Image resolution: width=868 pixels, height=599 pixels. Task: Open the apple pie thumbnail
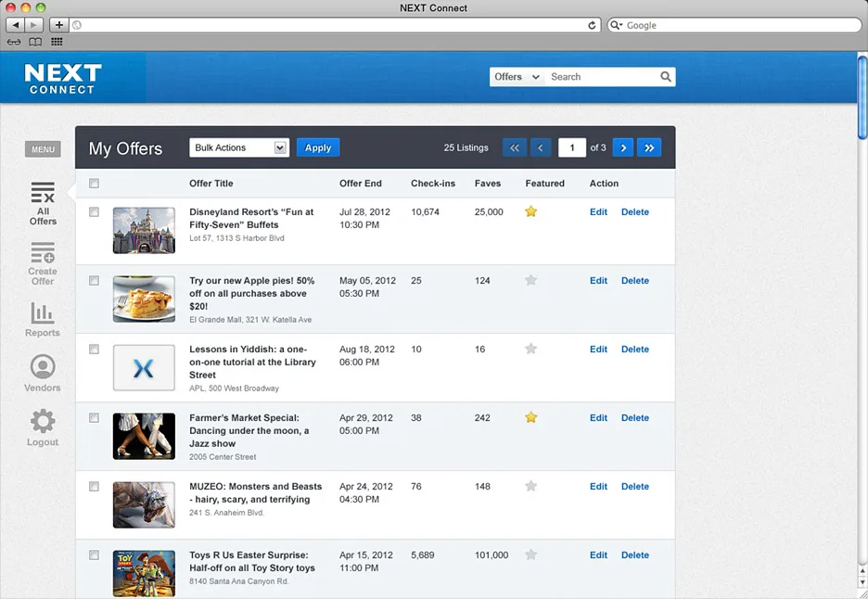coord(144,299)
